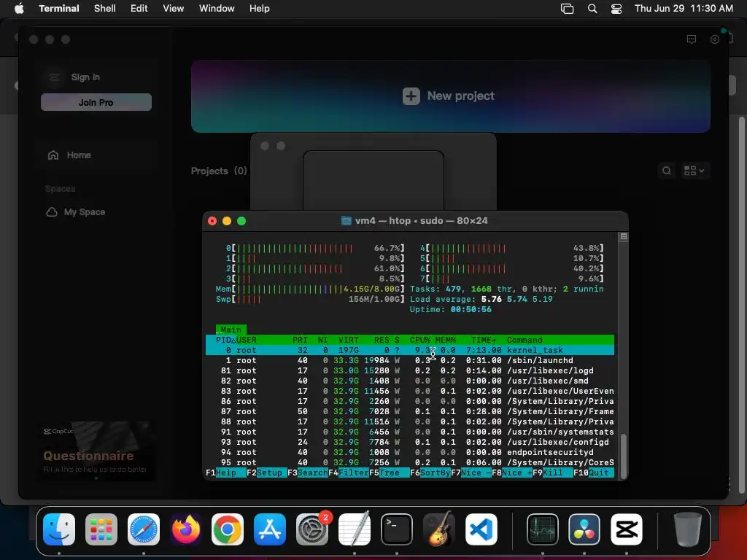Screen dimensions: 747x560
Task: Click the Join Pro button
Action: pyautogui.click(x=96, y=102)
